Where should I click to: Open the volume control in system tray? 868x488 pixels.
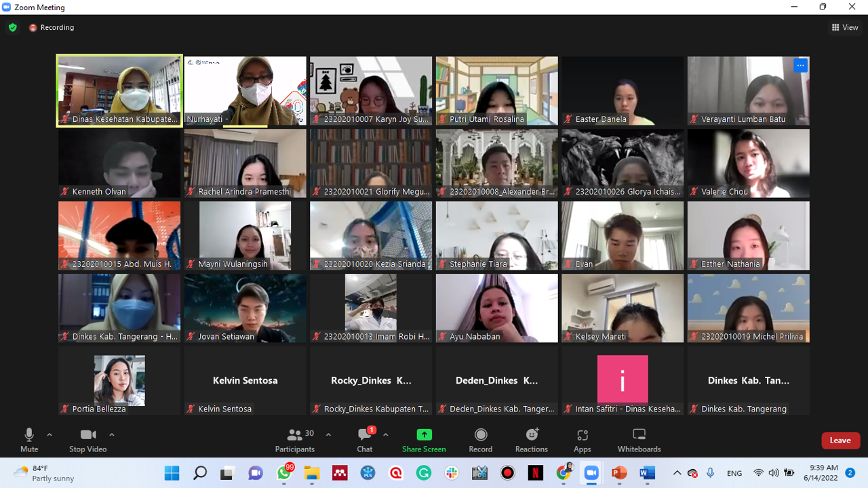[774, 473]
